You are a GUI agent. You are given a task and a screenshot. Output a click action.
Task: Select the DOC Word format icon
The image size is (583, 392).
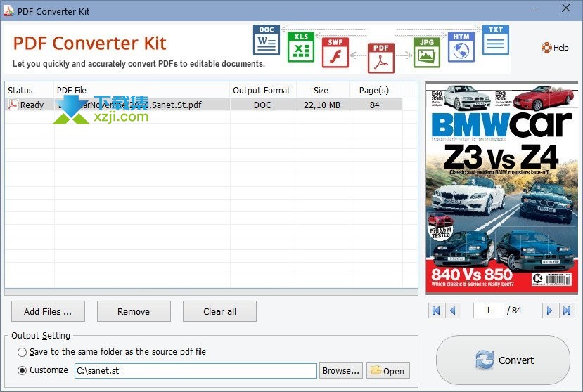click(x=267, y=40)
